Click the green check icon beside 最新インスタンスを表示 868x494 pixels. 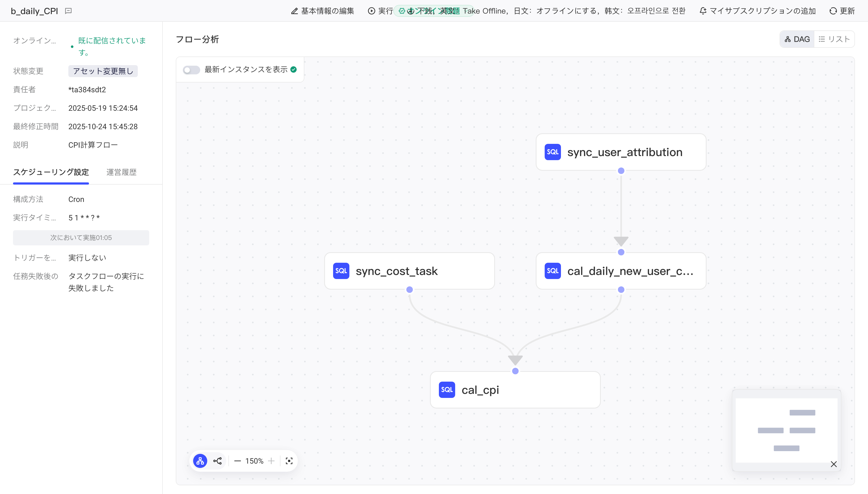(293, 69)
